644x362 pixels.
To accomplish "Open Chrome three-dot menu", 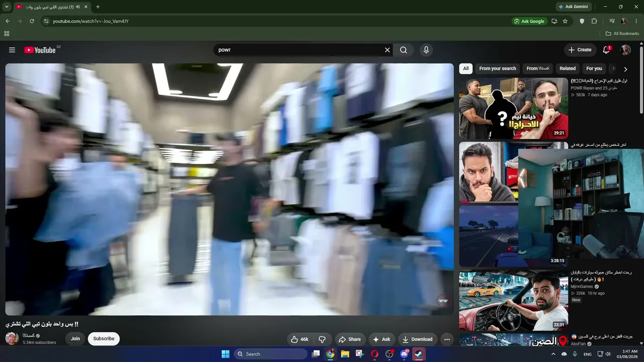I will click(x=636, y=21).
